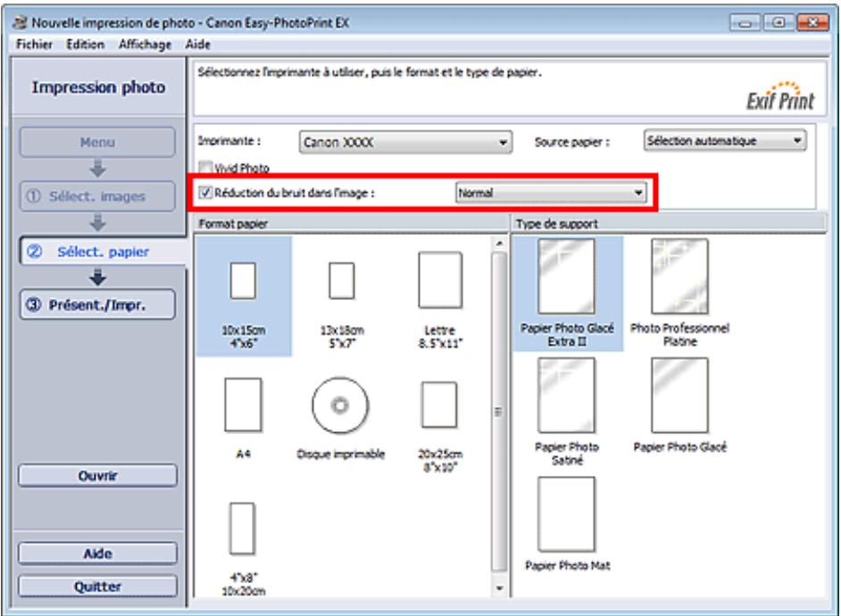The width and height of the screenshot is (841, 616).
Task: Click the Aide button in sidebar
Action: click(x=97, y=554)
